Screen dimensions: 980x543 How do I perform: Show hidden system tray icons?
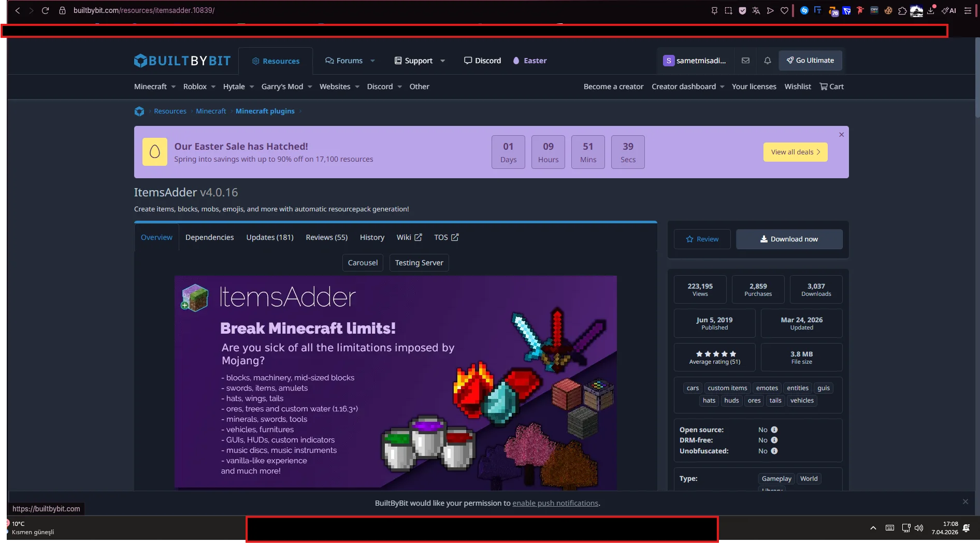click(873, 528)
